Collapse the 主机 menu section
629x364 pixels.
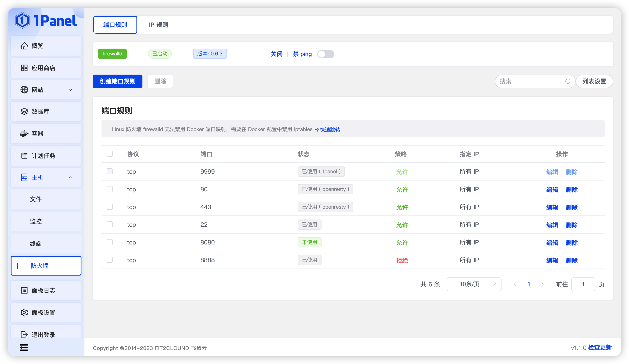tap(70, 177)
